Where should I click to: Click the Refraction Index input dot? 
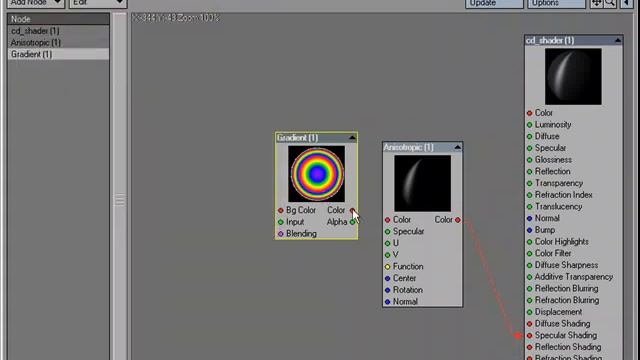tap(529, 195)
